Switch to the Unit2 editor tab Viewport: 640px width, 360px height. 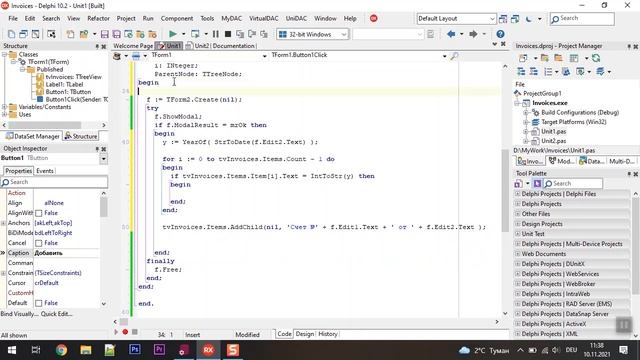(198, 46)
